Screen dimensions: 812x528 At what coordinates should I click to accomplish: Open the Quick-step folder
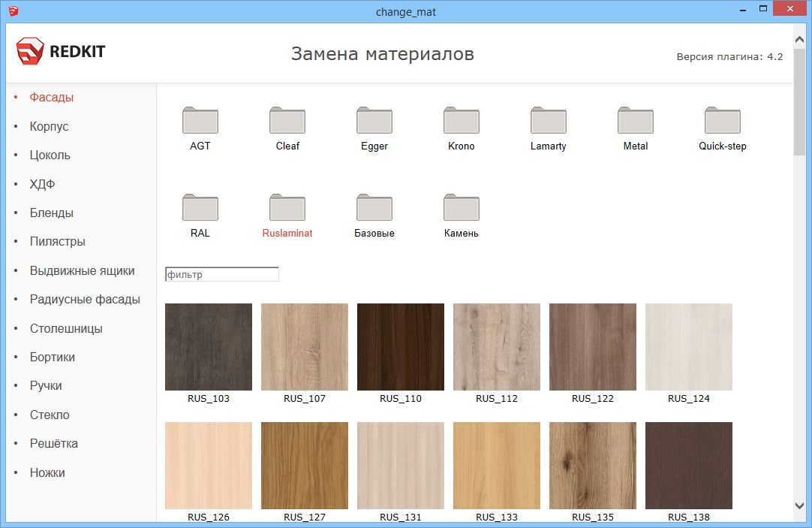(x=723, y=128)
